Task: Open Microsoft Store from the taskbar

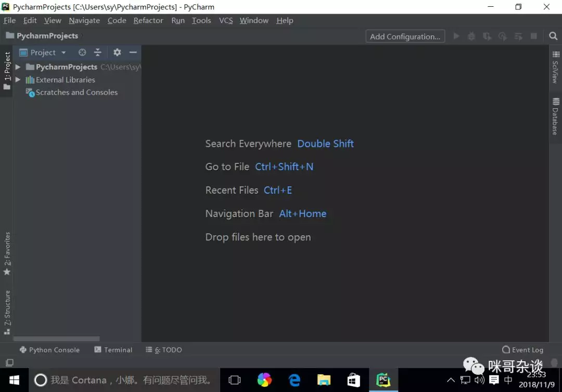Action: pos(353,380)
